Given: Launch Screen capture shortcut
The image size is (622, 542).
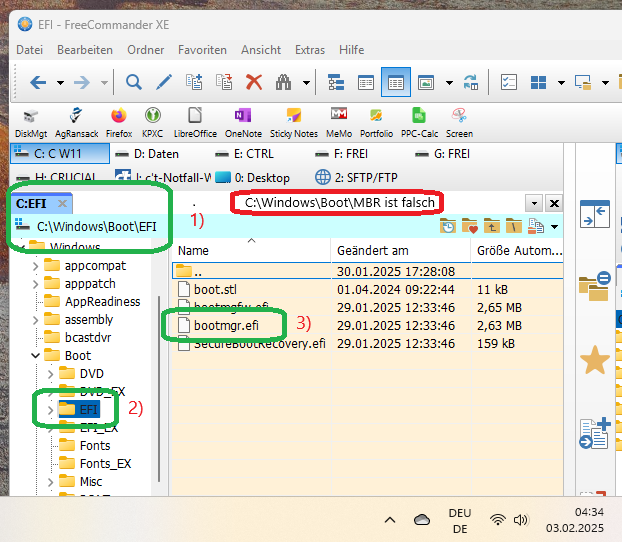Looking at the screenshot, I should [x=459, y=123].
